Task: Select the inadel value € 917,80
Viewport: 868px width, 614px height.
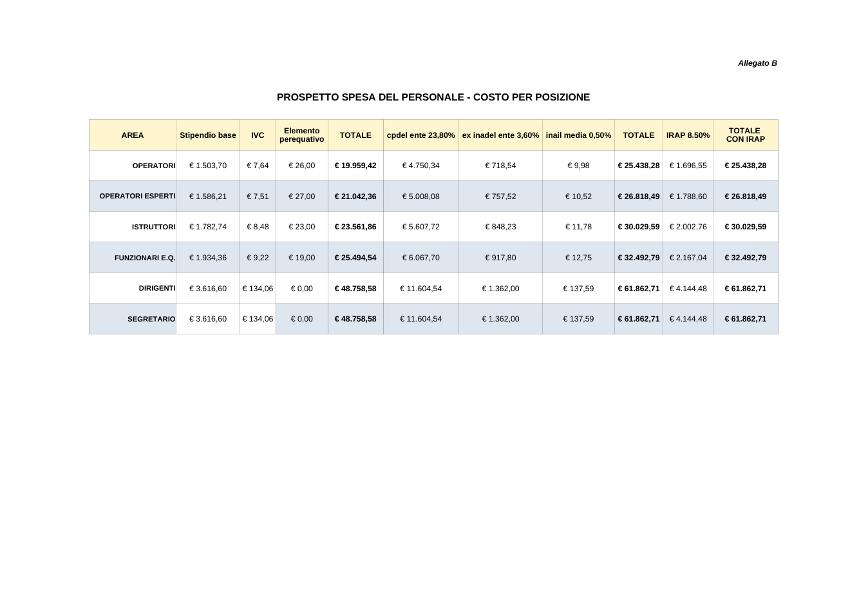Action: (x=500, y=258)
